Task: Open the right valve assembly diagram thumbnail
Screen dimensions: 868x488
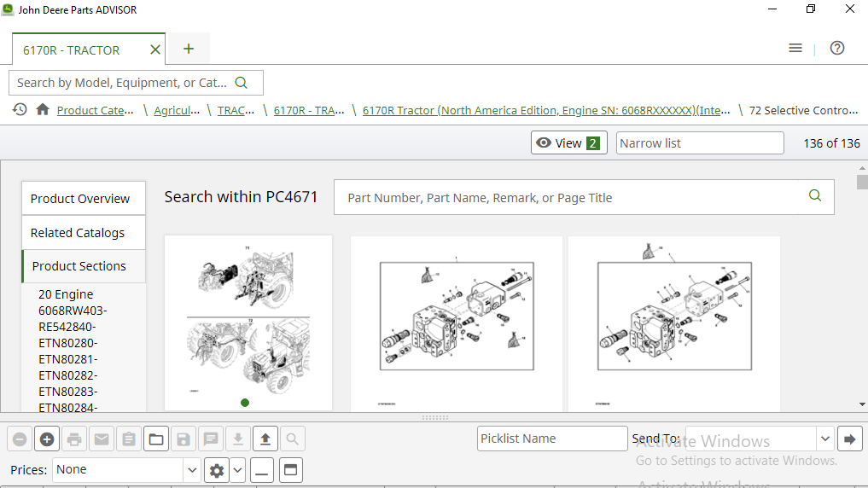Action: click(x=674, y=324)
